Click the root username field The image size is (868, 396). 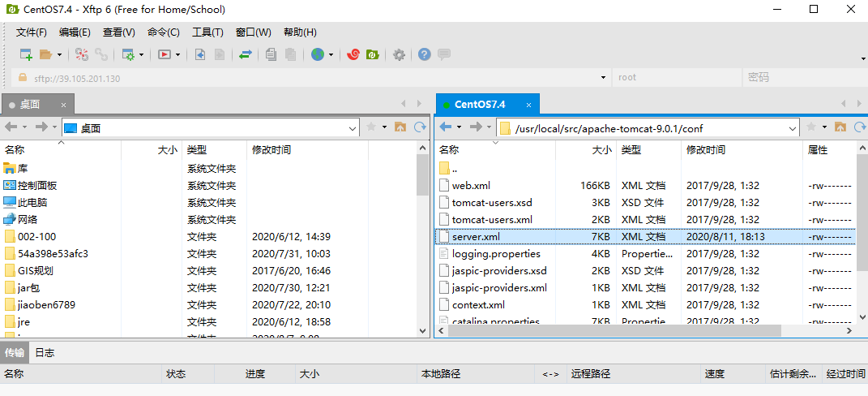(677, 78)
